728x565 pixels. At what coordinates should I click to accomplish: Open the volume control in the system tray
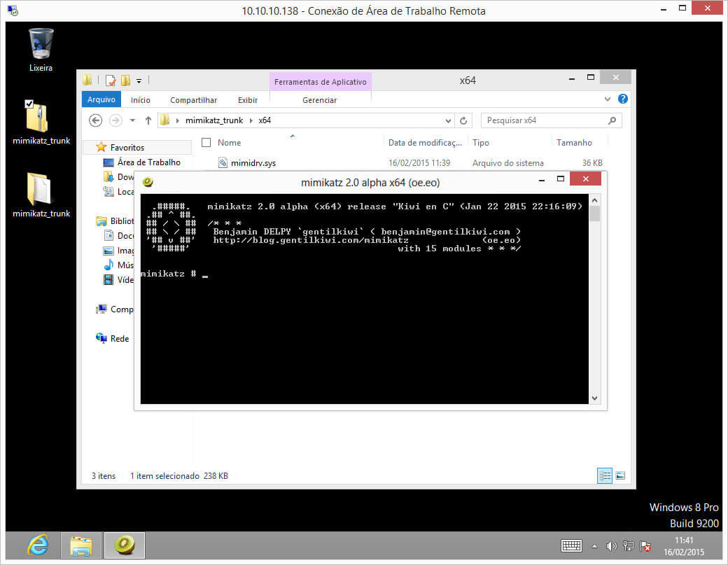tap(611, 545)
